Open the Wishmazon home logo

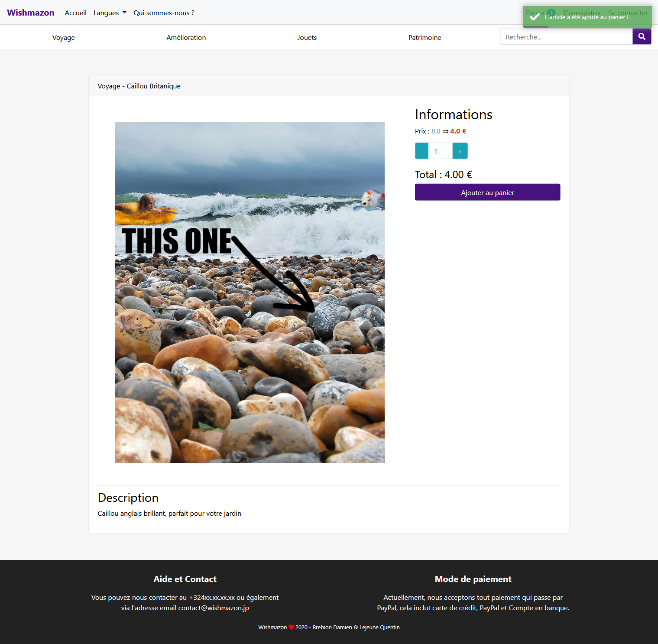pos(31,13)
